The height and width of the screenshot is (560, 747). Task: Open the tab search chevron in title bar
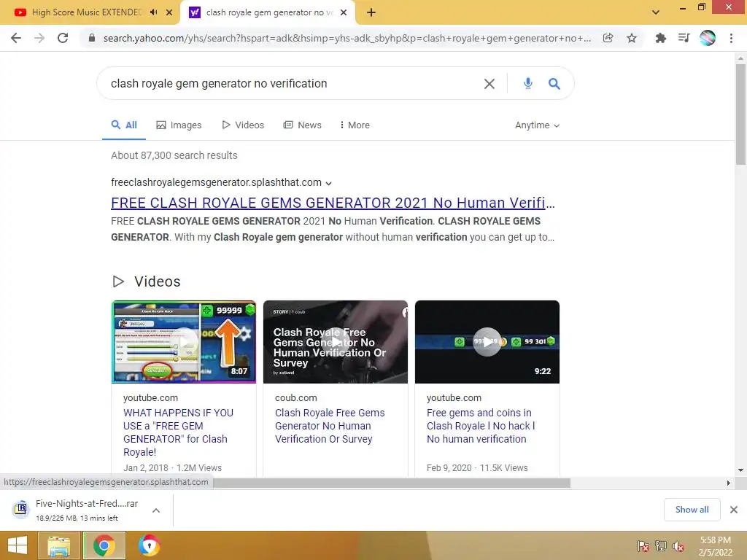coord(656,12)
